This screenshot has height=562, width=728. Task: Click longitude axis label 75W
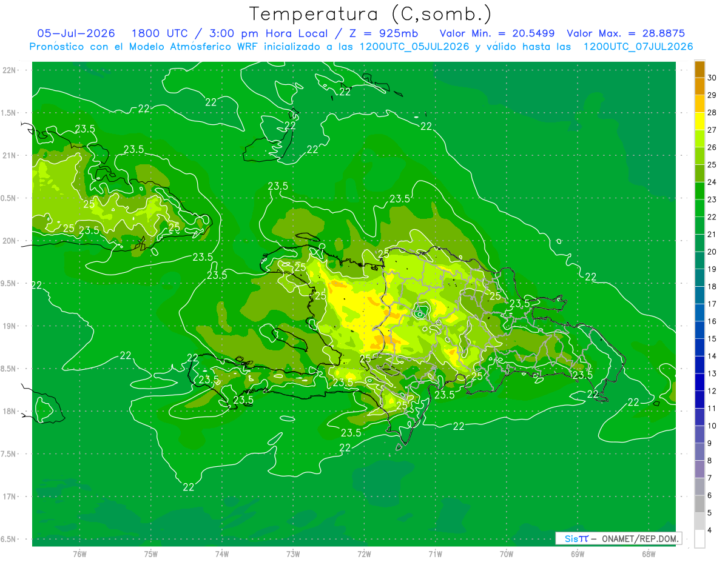coord(151,554)
